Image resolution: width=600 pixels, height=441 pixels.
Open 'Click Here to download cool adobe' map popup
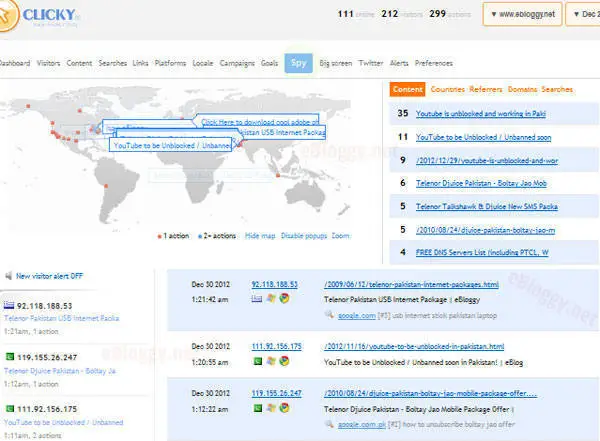pos(259,122)
